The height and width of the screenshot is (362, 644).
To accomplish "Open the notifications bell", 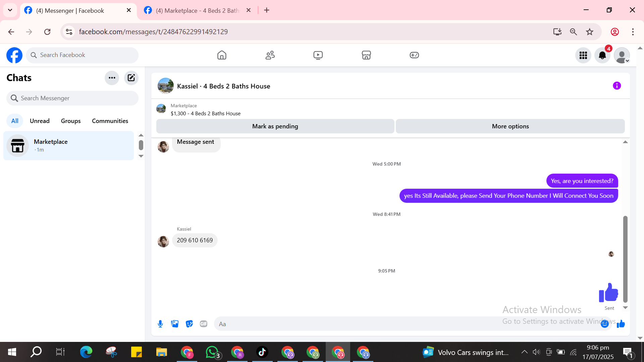I will pyautogui.click(x=602, y=55).
